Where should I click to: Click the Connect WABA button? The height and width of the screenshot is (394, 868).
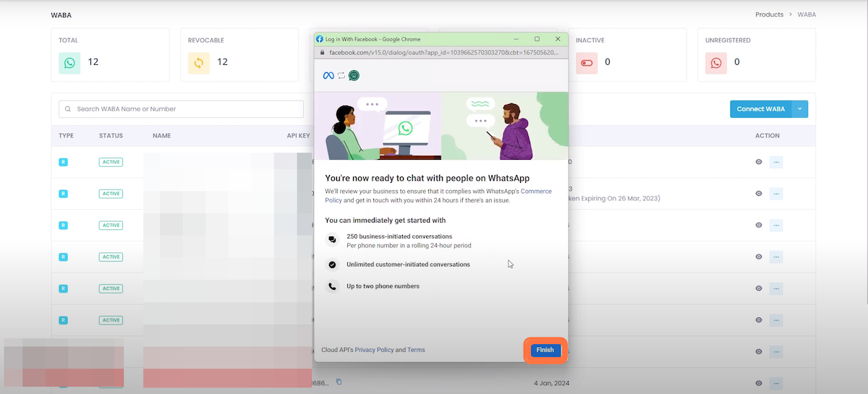(x=761, y=109)
